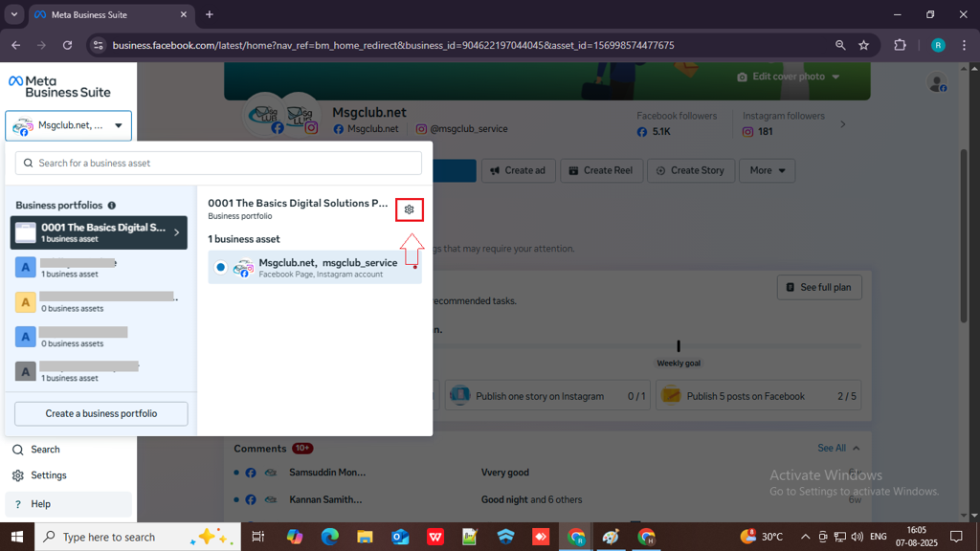This screenshot has height=551, width=980.
Task: Open the Windows notification center icon
Action: click(956, 537)
